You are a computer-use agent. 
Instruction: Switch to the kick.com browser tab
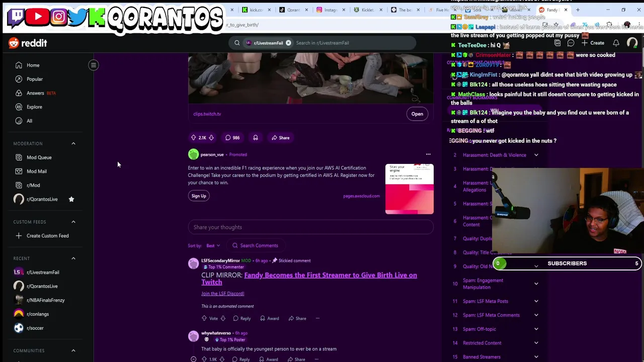coord(256,10)
